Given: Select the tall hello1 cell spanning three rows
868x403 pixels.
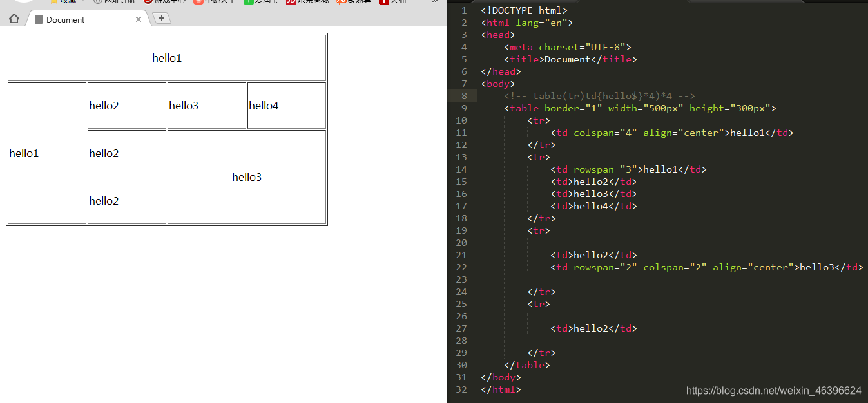Looking at the screenshot, I should coord(47,153).
